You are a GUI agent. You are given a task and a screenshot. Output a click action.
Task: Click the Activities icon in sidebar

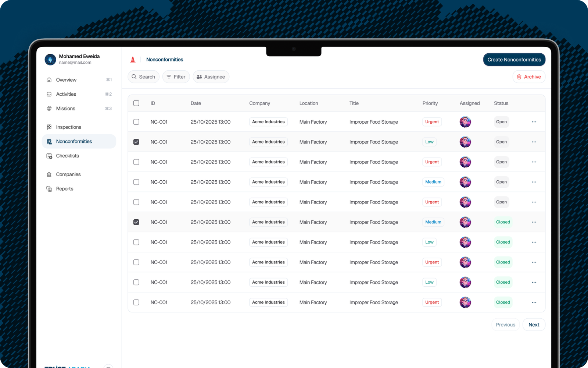pos(49,94)
